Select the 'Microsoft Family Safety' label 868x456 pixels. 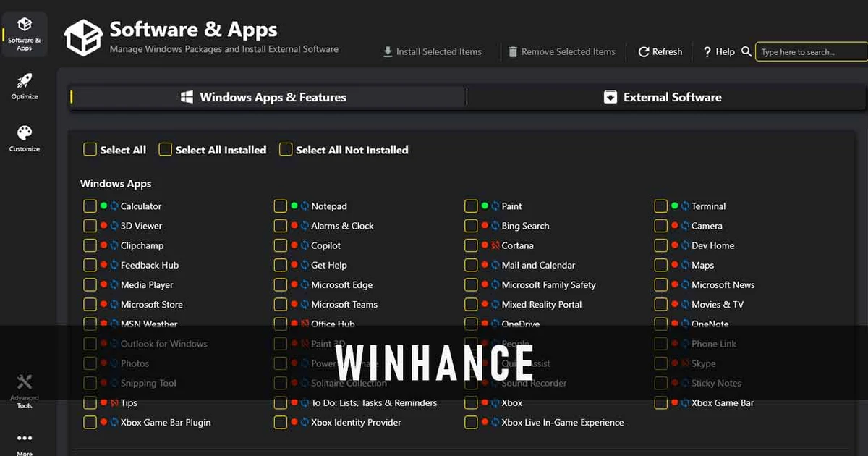549,285
